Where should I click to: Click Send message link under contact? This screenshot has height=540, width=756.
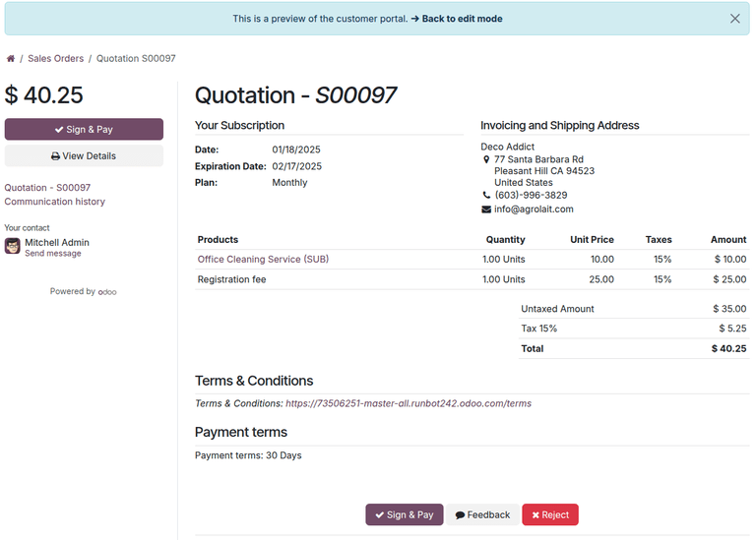tap(53, 254)
